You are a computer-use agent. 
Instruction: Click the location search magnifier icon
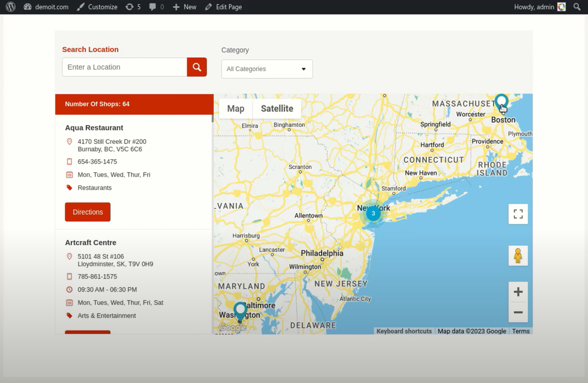point(197,67)
